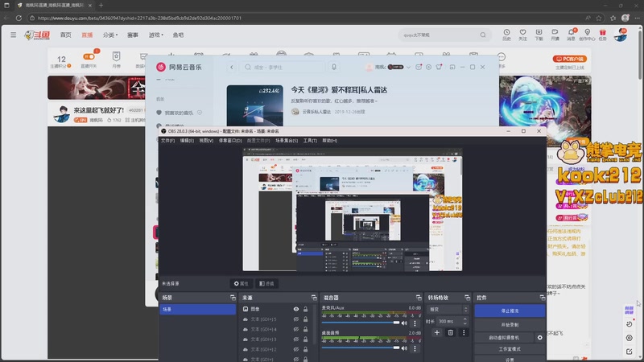Delete transition with trash icon
The image size is (644, 362).
451,332
